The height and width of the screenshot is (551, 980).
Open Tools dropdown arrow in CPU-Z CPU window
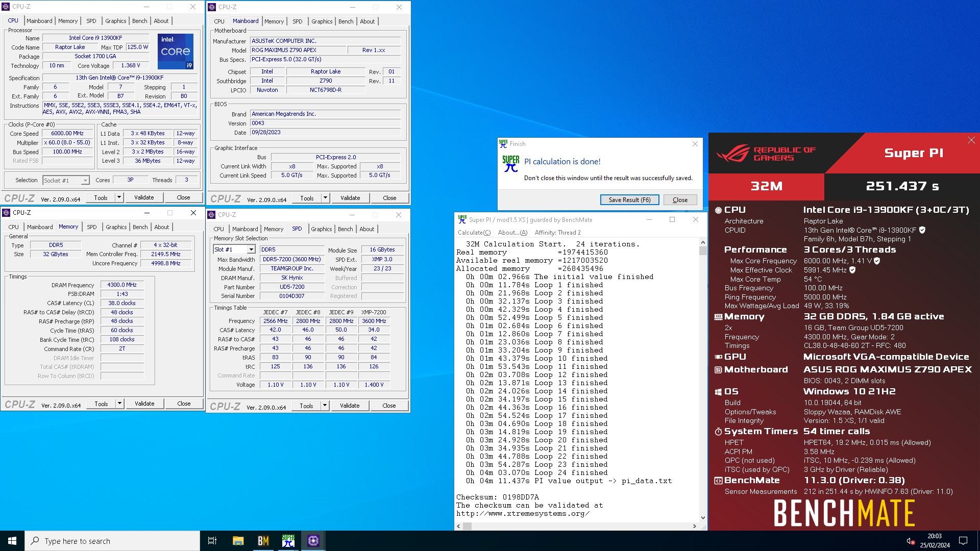[x=119, y=197]
